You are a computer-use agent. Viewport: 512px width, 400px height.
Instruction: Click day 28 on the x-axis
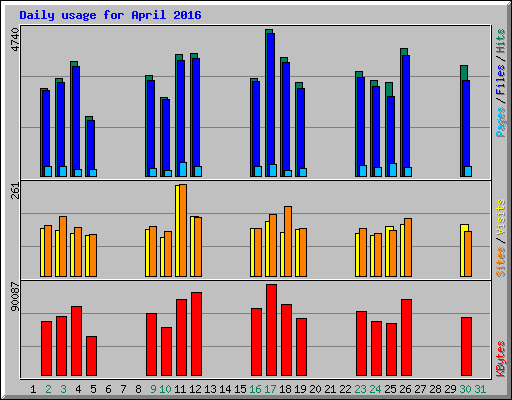pos(435,389)
